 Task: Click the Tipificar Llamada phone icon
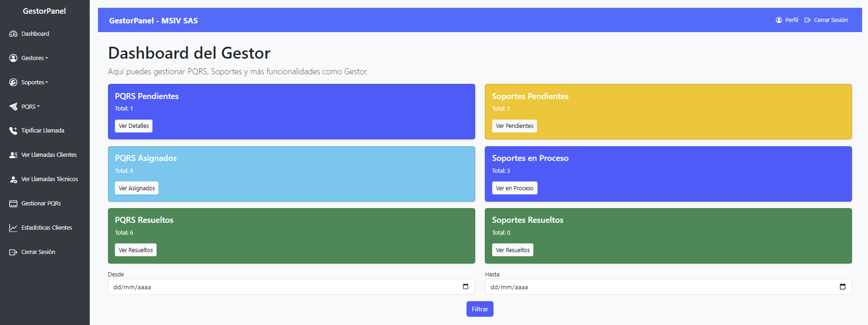pos(13,131)
